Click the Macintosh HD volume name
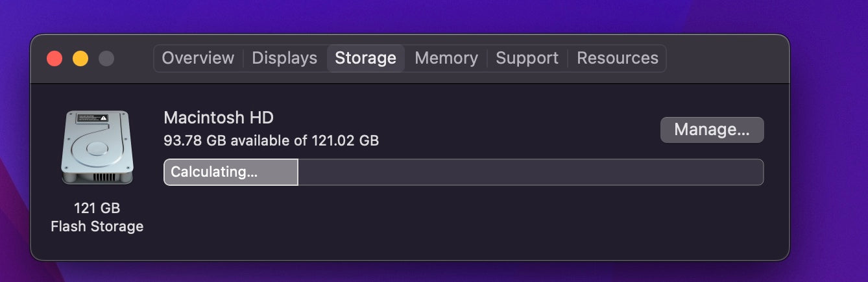Viewport: 868px width, 282px height. (x=219, y=118)
